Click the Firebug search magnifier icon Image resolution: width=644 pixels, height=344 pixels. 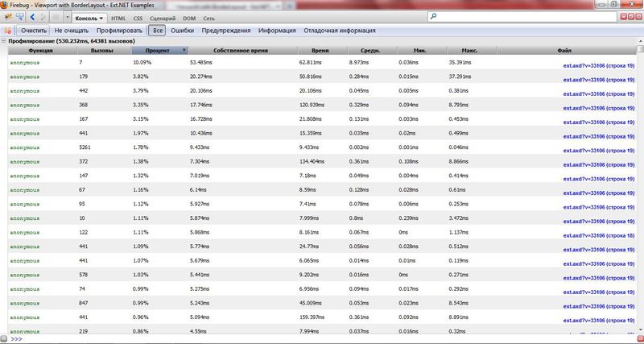[433, 16]
